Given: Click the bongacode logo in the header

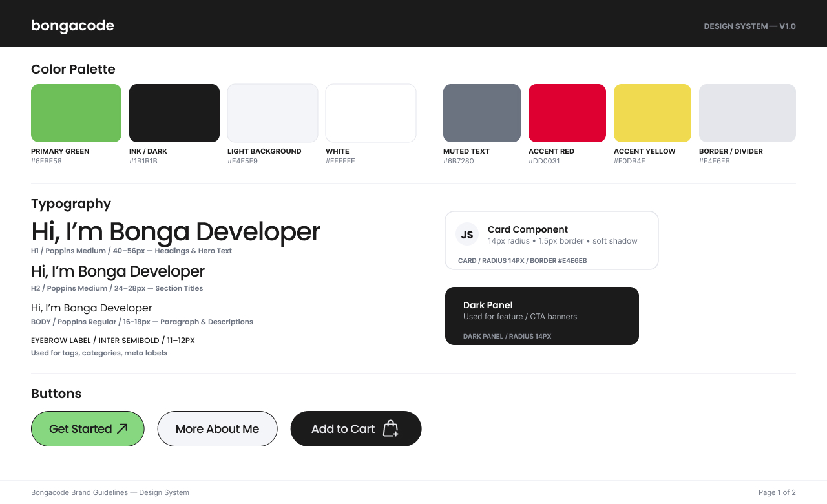Looking at the screenshot, I should [x=72, y=26].
